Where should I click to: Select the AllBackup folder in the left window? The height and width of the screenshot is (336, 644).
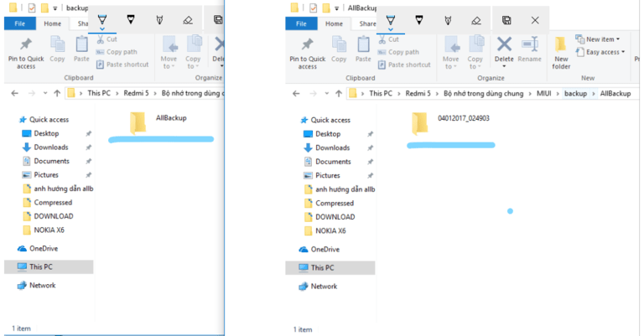click(158, 122)
